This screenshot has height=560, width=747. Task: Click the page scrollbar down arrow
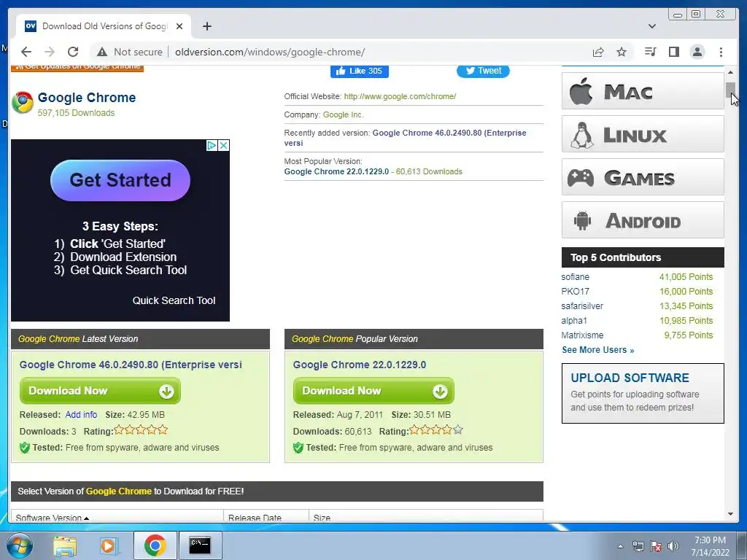pos(730,514)
